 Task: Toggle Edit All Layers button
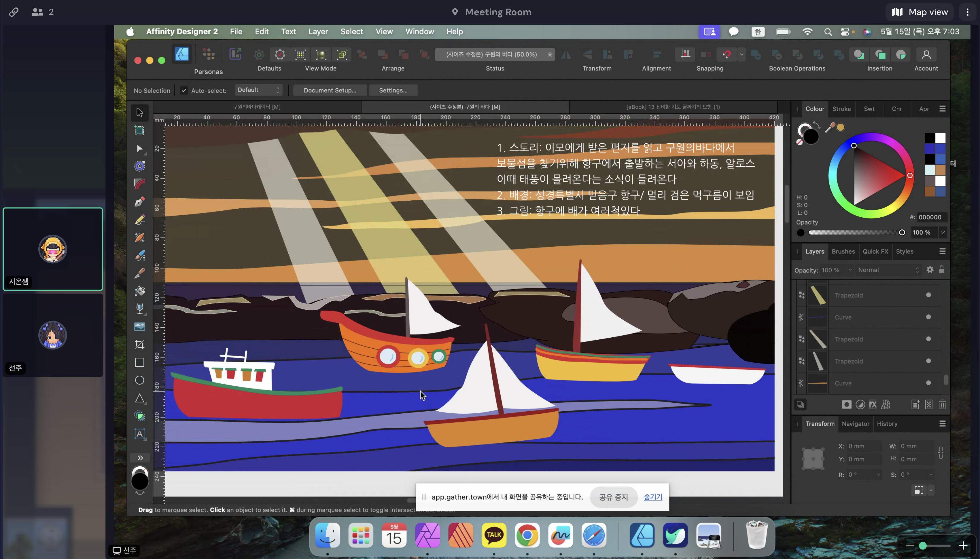pos(801,404)
